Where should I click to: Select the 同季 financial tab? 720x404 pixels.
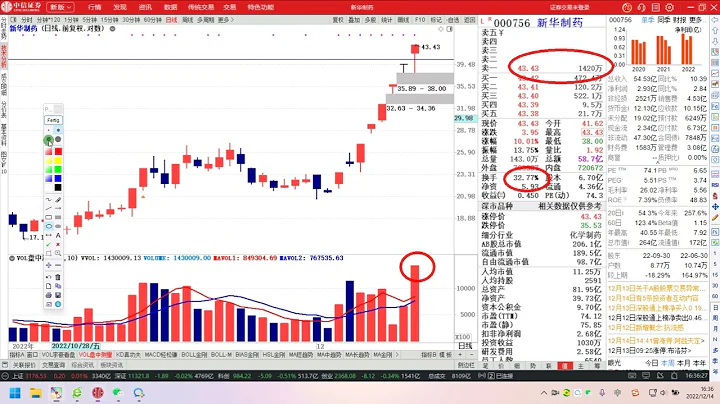pyautogui.click(x=664, y=20)
